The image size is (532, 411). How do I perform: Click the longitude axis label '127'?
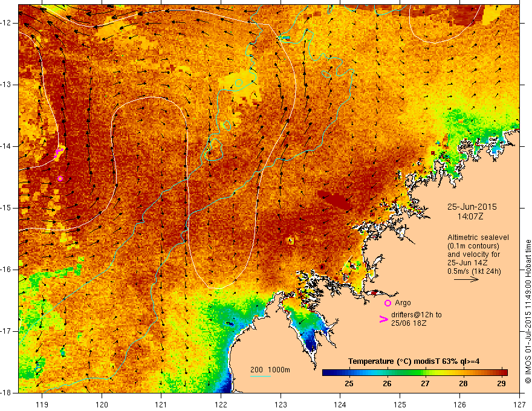tap(519, 404)
